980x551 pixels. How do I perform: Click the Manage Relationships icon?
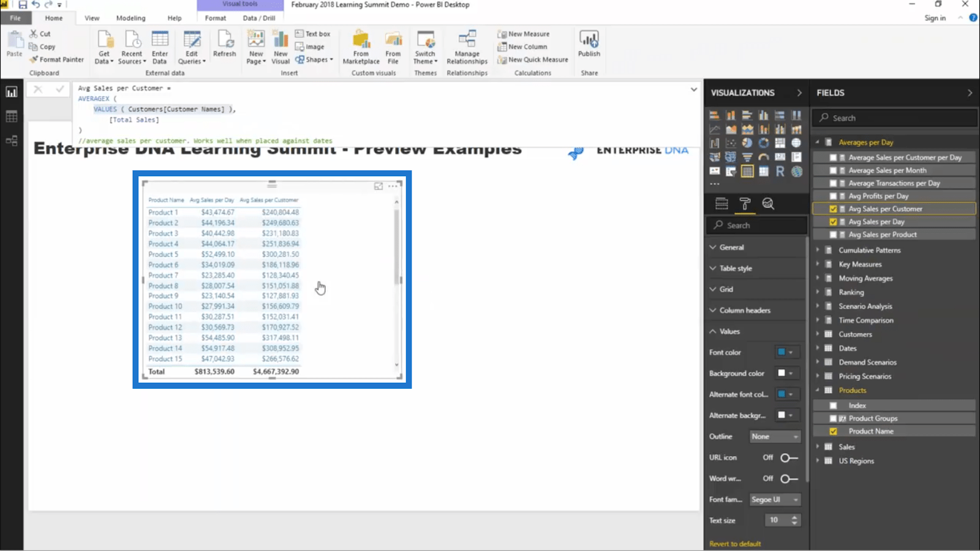pyautogui.click(x=467, y=47)
